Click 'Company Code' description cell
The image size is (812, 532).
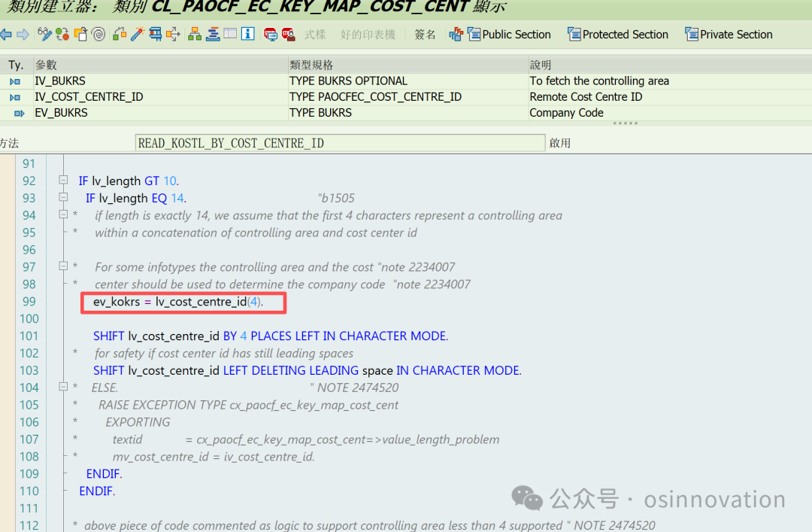(670, 113)
